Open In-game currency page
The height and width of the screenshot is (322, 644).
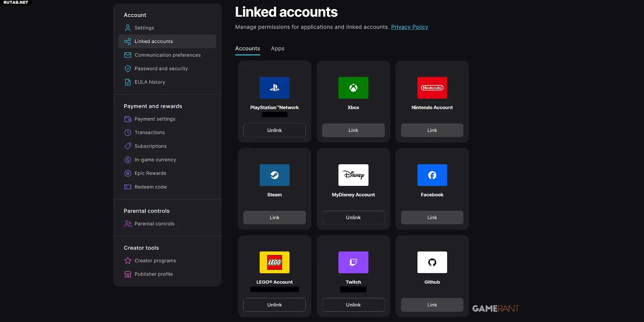point(167,160)
